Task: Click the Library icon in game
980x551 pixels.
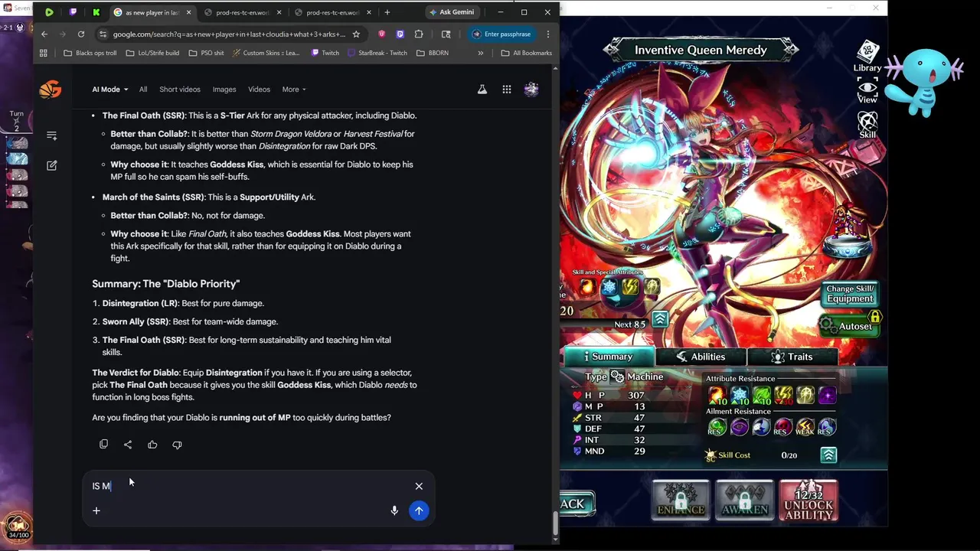Action: 867,57
